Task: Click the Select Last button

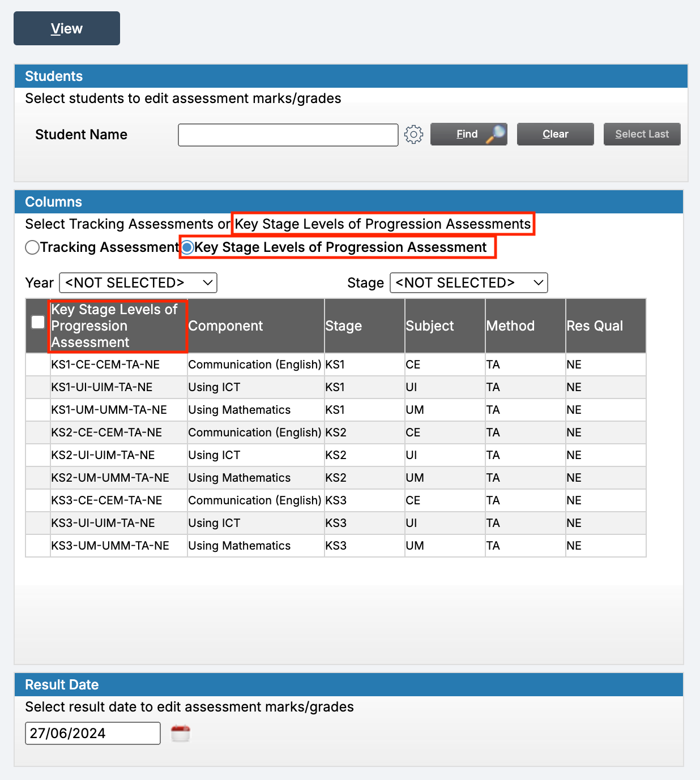Action: click(641, 134)
